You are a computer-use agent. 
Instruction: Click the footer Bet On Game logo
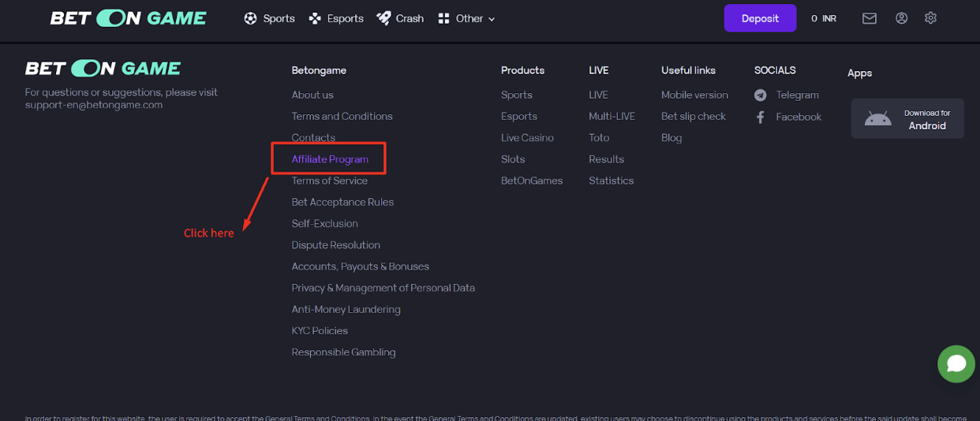[103, 69]
